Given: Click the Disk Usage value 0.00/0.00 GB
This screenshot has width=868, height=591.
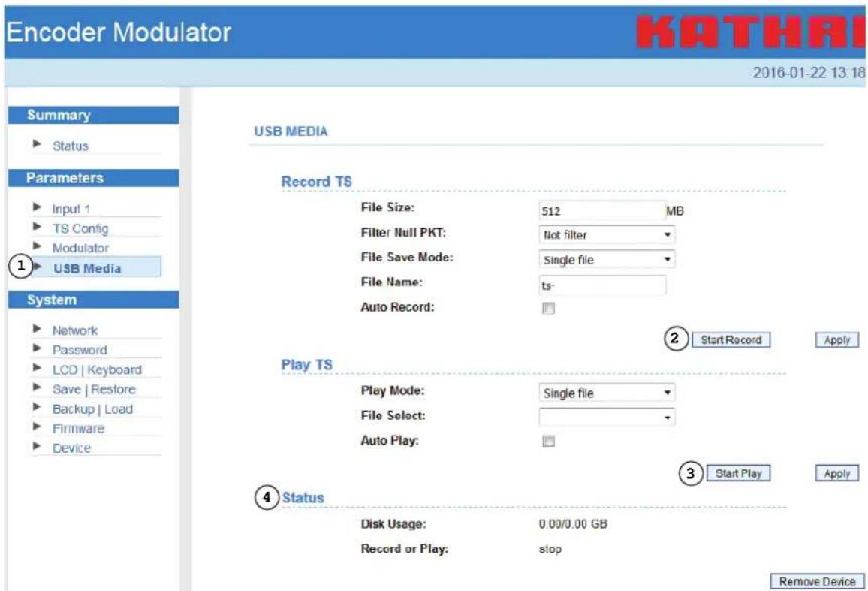Looking at the screenshot, I should pyautogui.click(x=573, y=524).
